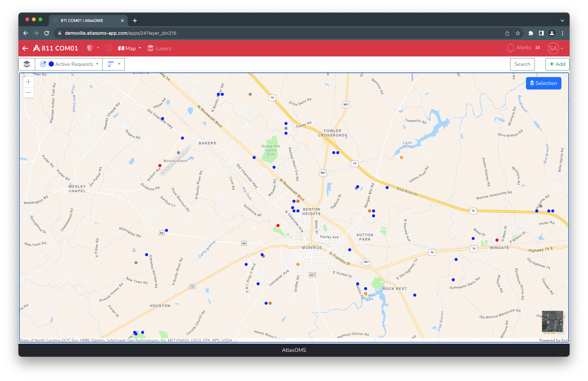Select blue marker near Clarence Secrest Rd
The width and height of the screenshot is (588, 381).
click(147, 254)
